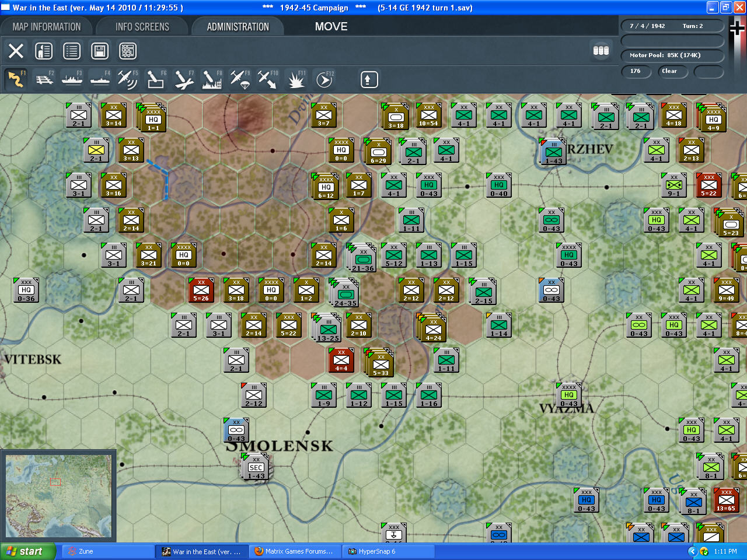747x560 pixels.
Task: Select the HQ 0-36 unit counter
Action: point(26,290)
